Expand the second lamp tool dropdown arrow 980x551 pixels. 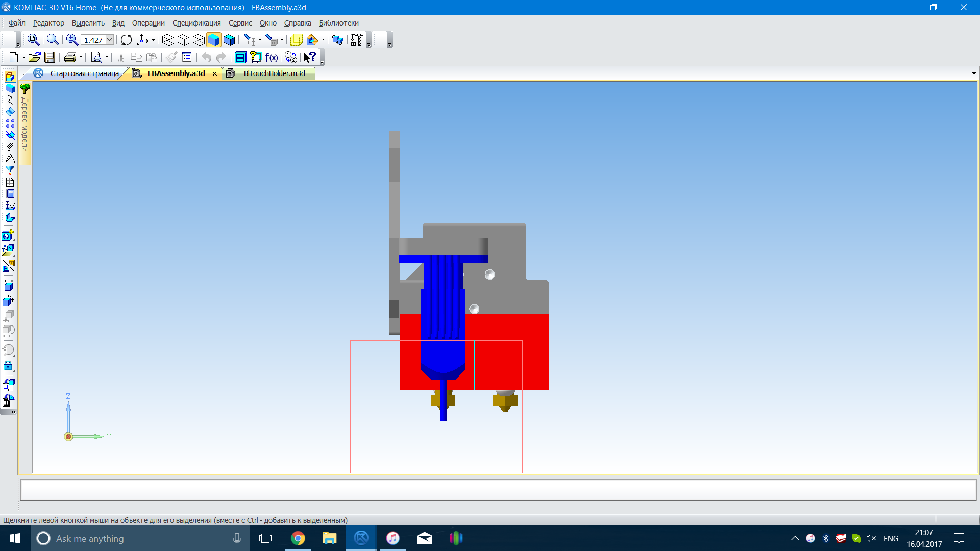click(282, 40)
